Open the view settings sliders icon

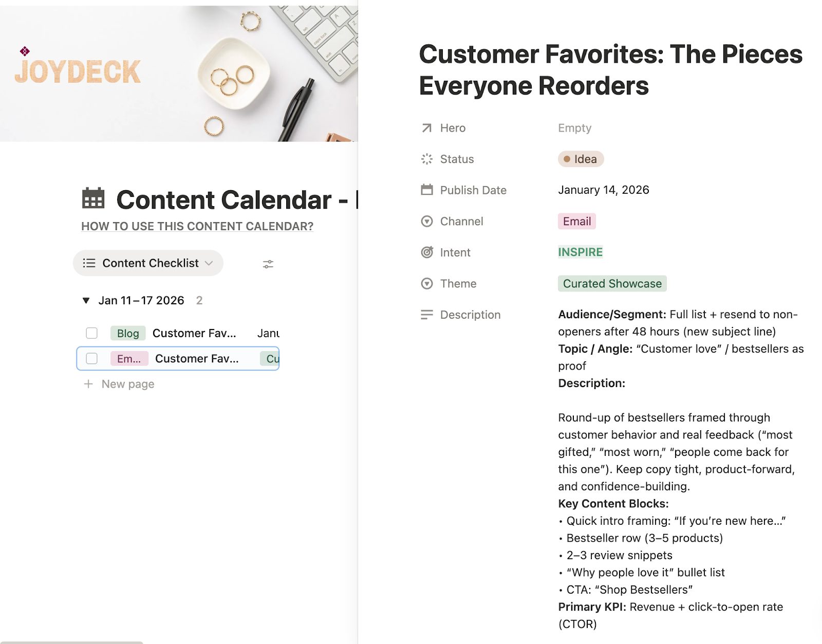tap(268, 264)
